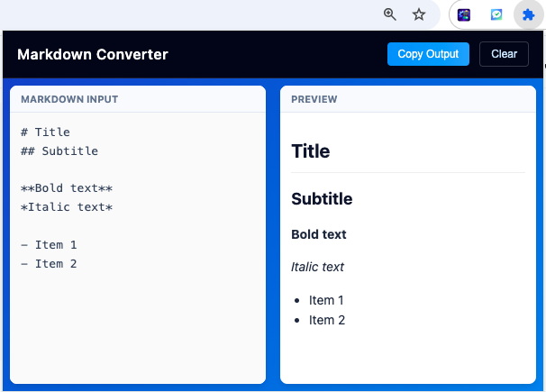Click the 'Item 1' bullet in the preview

pos(326,300)
